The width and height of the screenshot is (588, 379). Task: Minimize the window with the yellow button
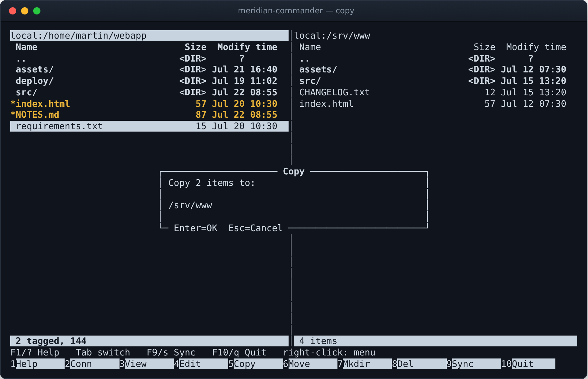(25, 11)
